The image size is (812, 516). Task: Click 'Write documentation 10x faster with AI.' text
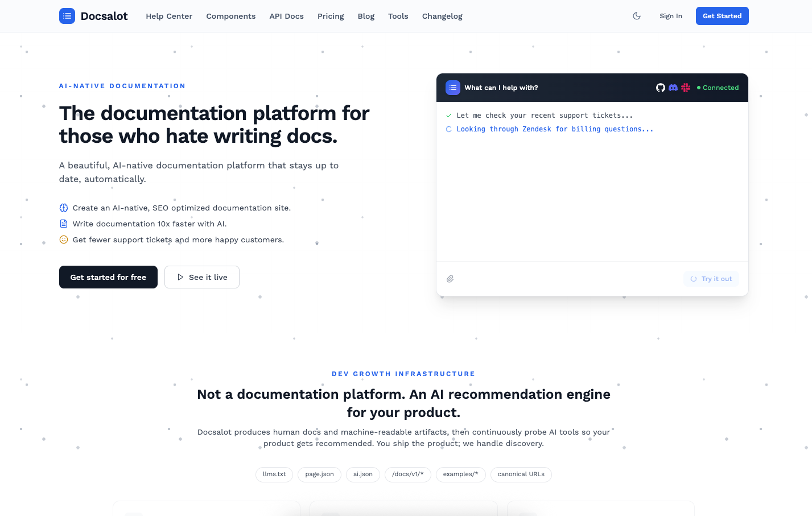click(x=150, y=224)
